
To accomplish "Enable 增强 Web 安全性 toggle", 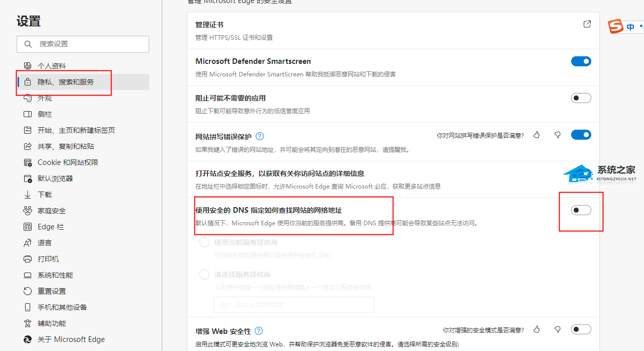I will (581, 329).
